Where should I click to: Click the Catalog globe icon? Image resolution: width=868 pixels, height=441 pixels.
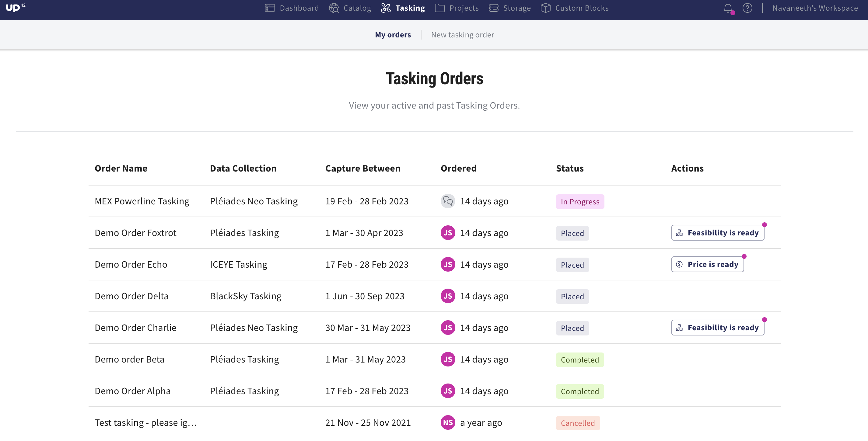coord(334,8)
